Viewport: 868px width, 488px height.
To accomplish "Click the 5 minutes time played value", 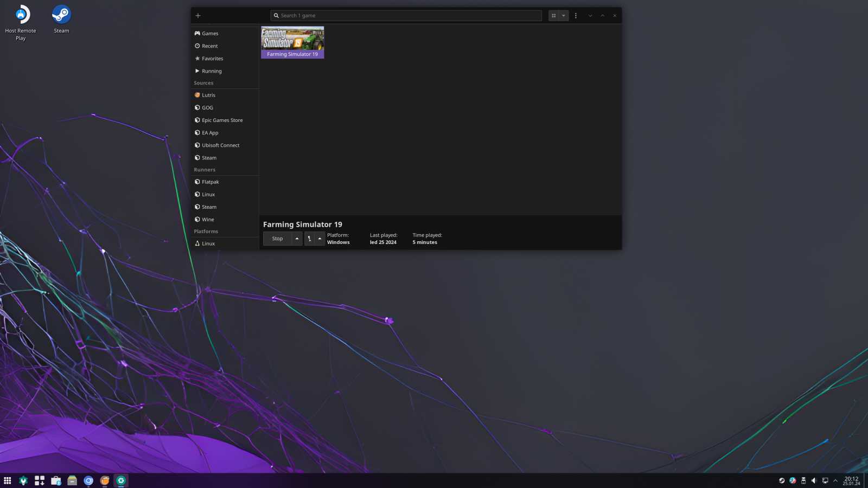I will (x=425, y=242).
